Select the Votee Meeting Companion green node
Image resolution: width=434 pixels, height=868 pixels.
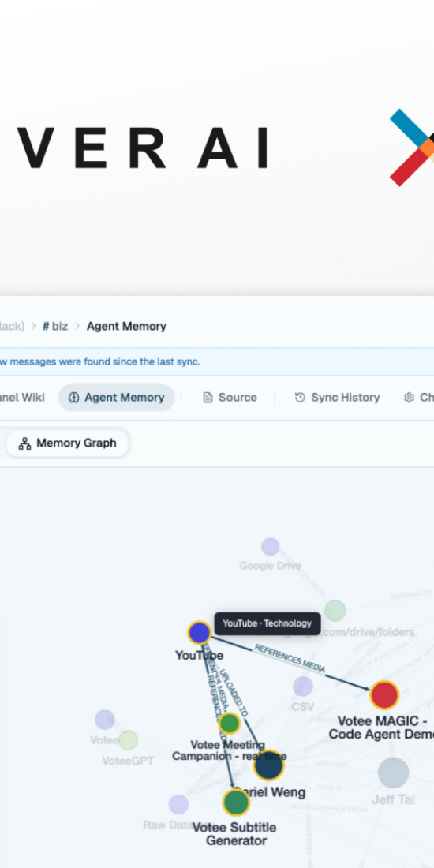(230, 724)
